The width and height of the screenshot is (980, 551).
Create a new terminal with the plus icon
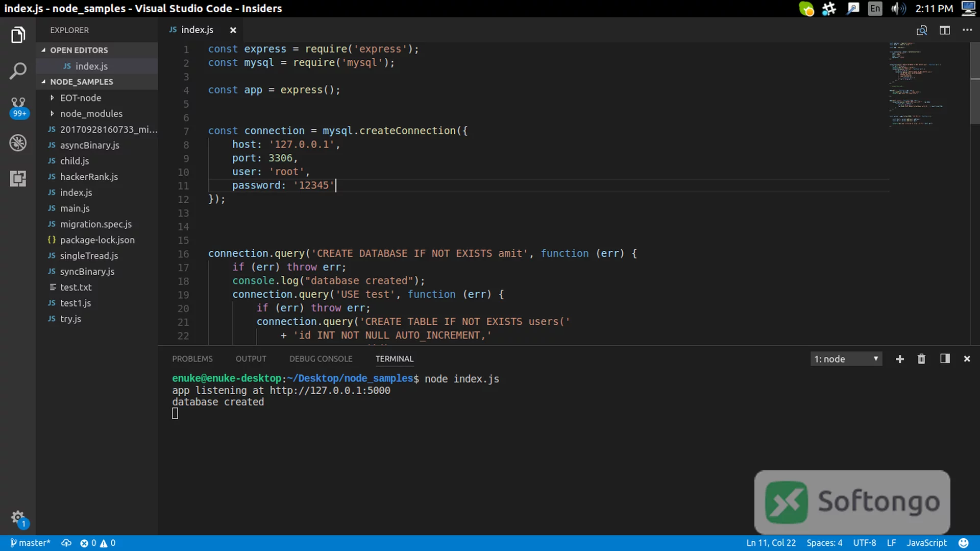[x=900, y=359]
